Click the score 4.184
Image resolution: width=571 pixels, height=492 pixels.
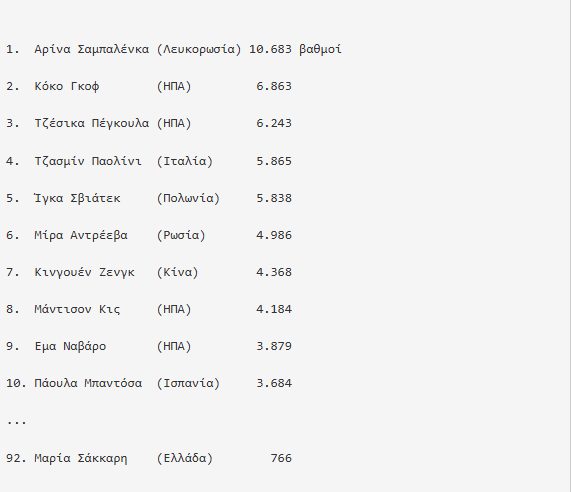coord(274,310)
